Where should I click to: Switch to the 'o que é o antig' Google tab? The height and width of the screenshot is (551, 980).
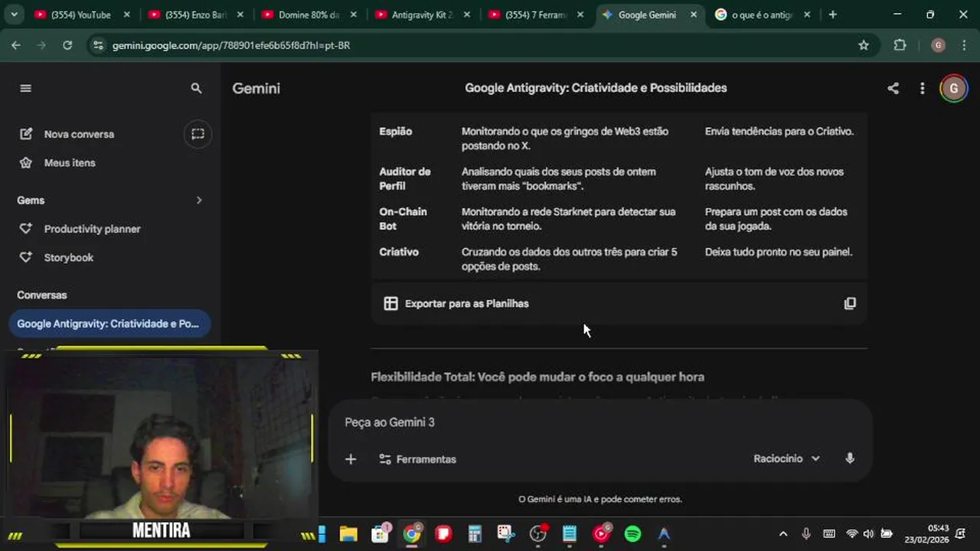pyautogui.click(x=762, y=15)
